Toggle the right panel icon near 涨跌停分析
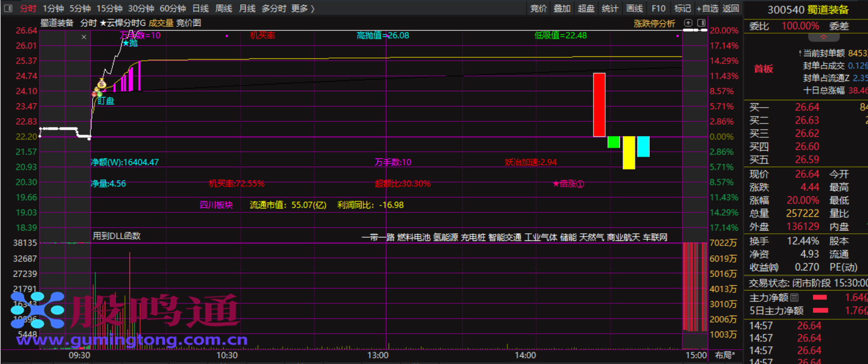This screenshot has width=868, height=364. 701,23
